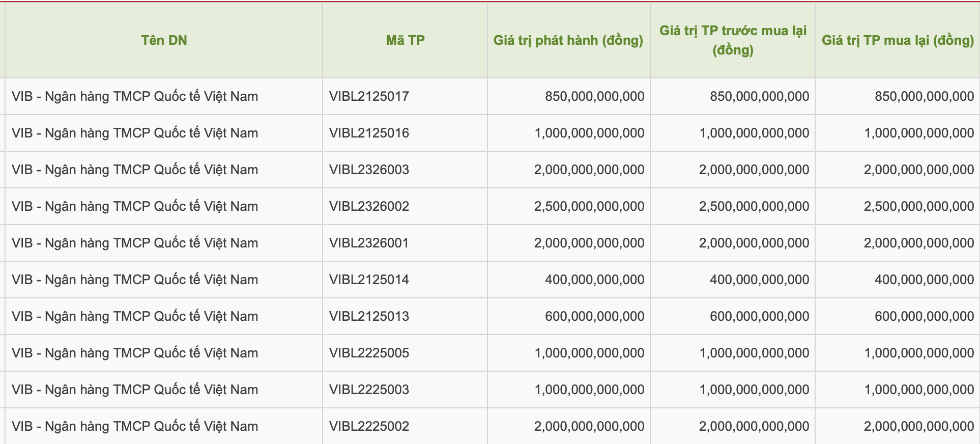Select the company name in VIBL2326003 row

(x=135, y=170)
